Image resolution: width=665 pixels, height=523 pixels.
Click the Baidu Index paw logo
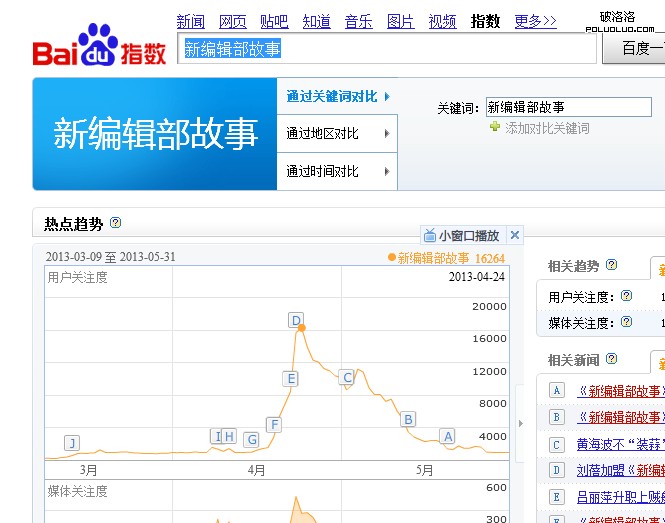pos(99,45)
